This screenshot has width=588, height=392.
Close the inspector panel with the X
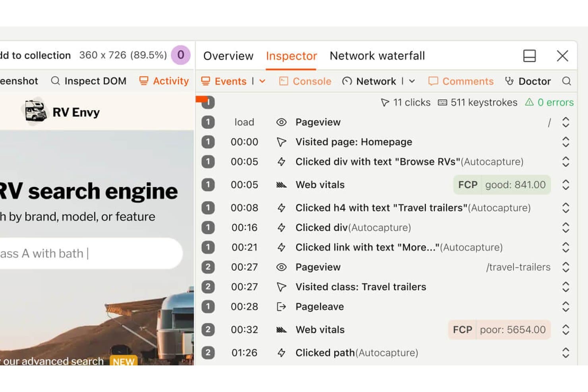[562, 56]
